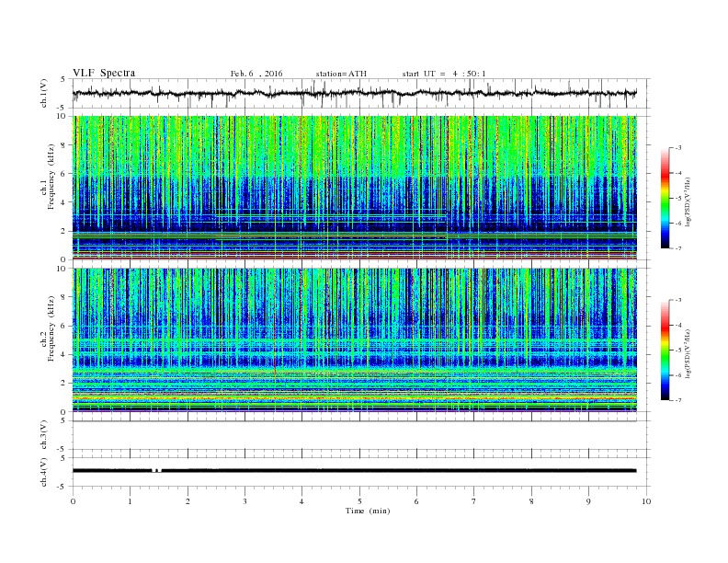Screen dimensions: 728x563
Task: Click the ch.1 spectrogram "8" kHz tick label
Action: click(63, 145)
